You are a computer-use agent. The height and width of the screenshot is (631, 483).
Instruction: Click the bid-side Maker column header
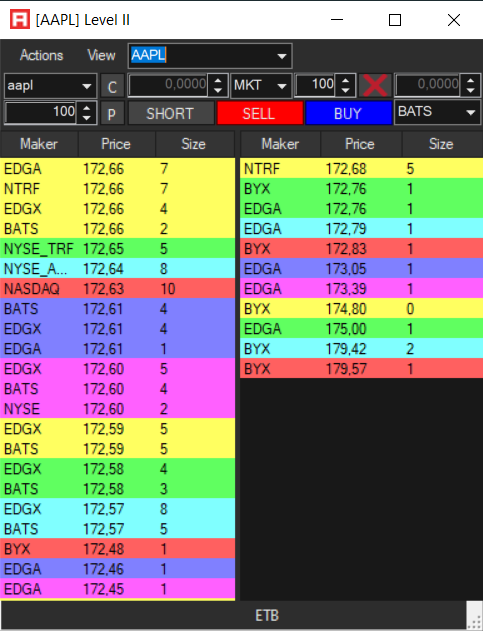[39, 144]
